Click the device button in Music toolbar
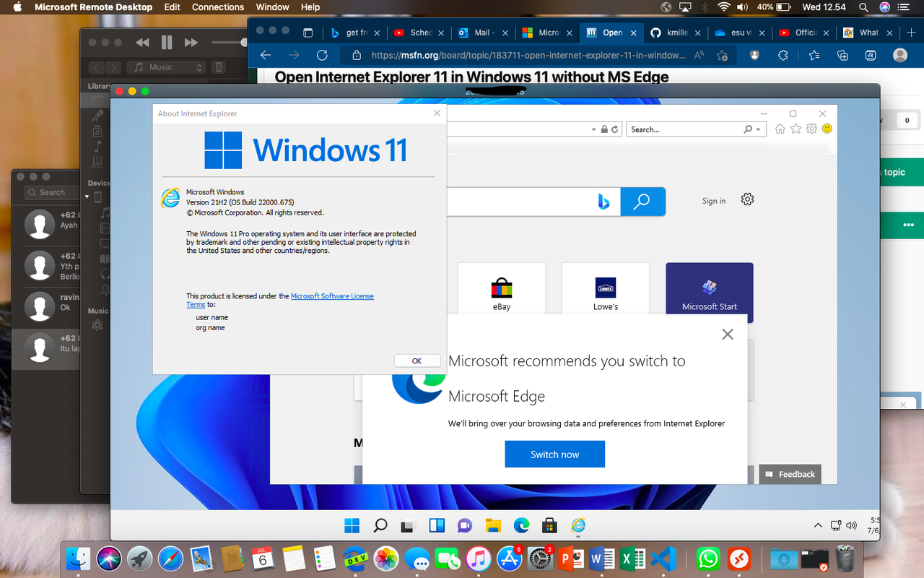924x578 pixels. [219, 67]
